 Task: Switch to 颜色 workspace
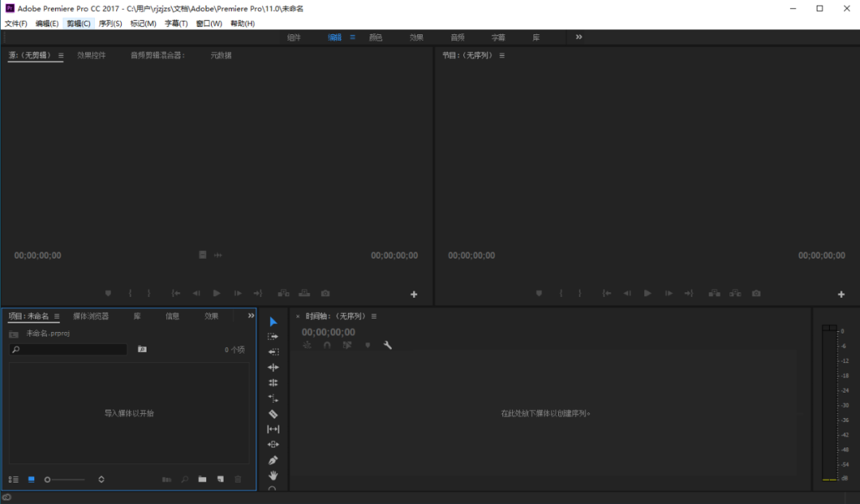click(x=376, y=37)
